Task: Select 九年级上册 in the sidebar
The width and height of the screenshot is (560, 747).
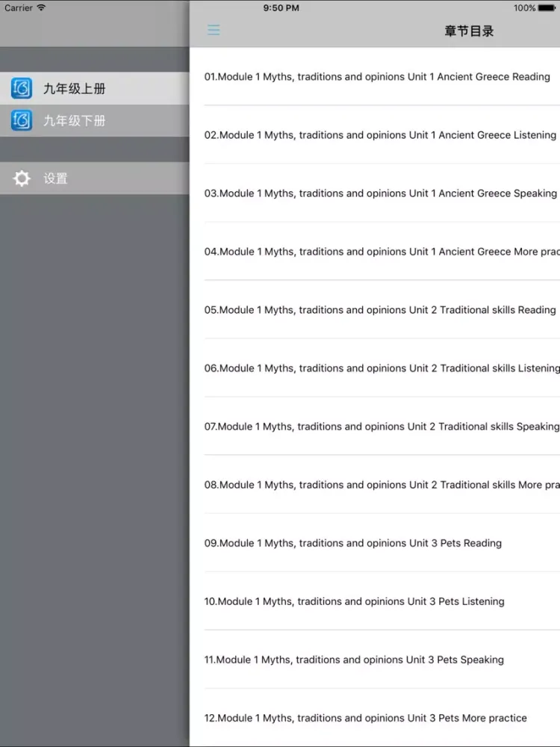Action: (x=94, y=88)
